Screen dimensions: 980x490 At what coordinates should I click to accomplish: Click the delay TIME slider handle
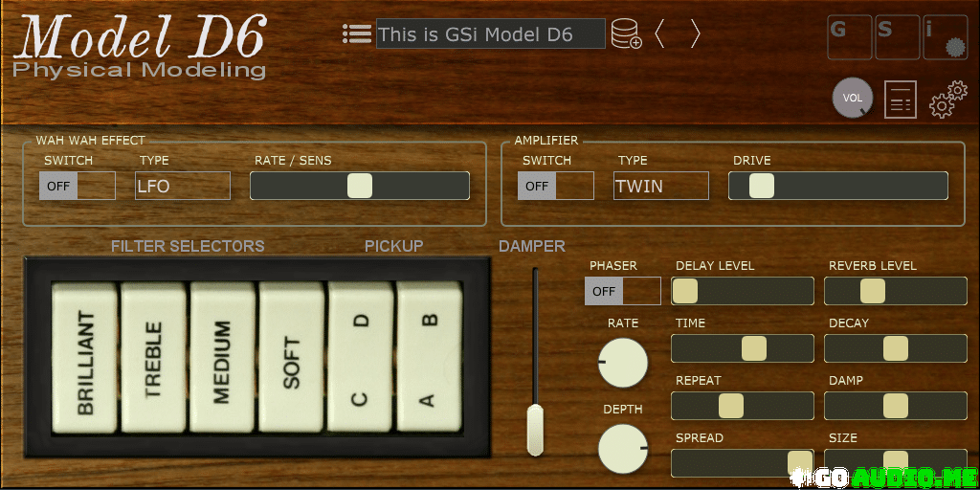pos(754,348)
